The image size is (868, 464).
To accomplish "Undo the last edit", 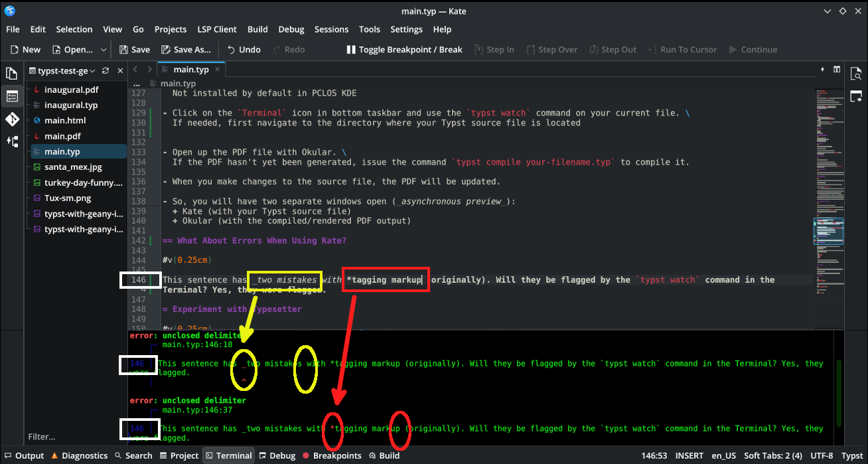I will pos(244,49).
